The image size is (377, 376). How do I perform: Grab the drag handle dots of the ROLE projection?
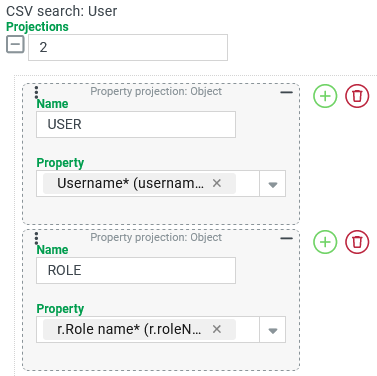coord(36,238)
